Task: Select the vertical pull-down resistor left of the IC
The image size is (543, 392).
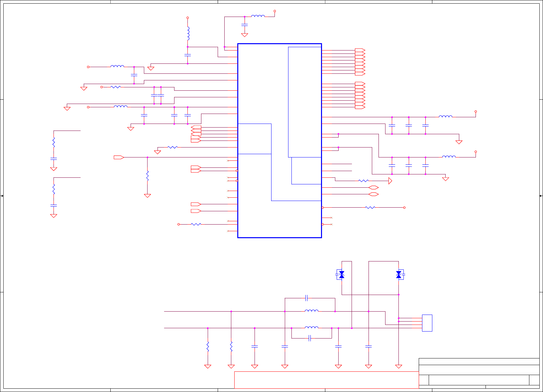Action: click(x=147, y=176)
